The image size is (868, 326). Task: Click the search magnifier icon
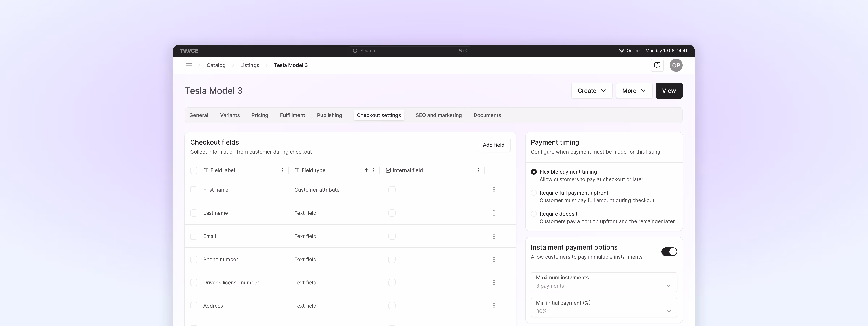tap(355, 51)
